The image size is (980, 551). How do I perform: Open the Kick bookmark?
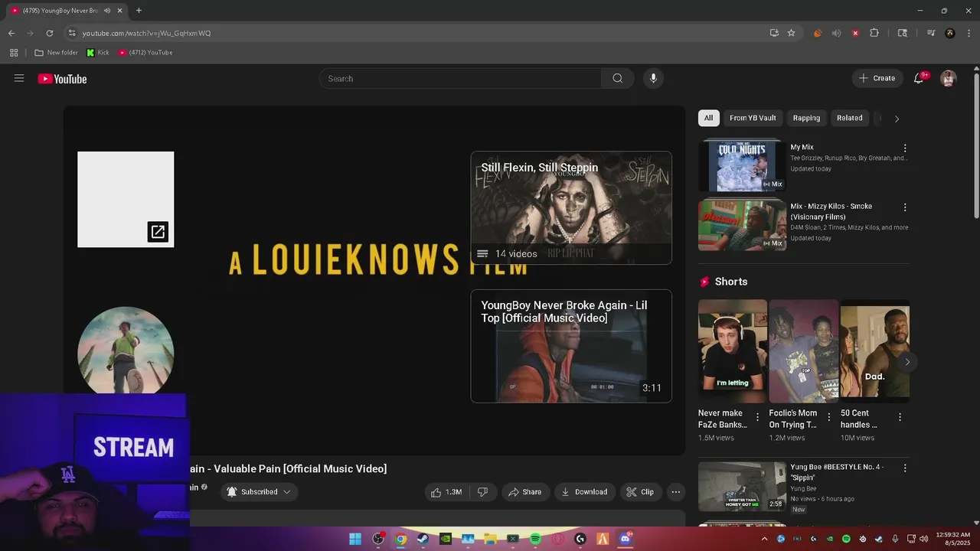tap(97, 53)
